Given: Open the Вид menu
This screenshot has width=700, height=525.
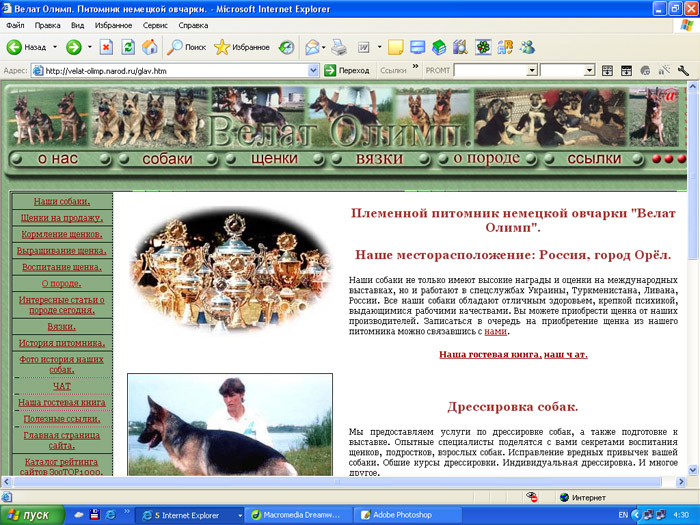Looking at the screenshot, I should pos(77,25).
